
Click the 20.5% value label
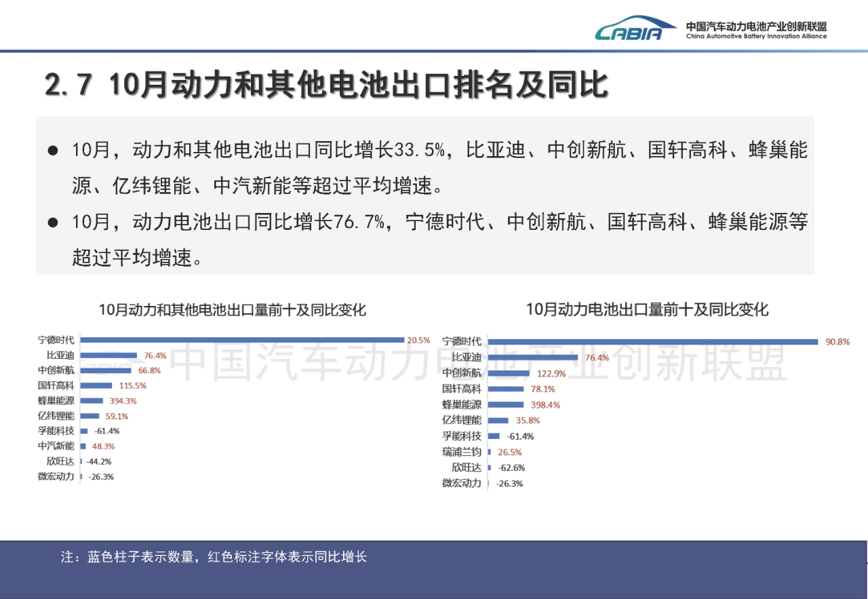pyautogui.click(x=418, y=341)
